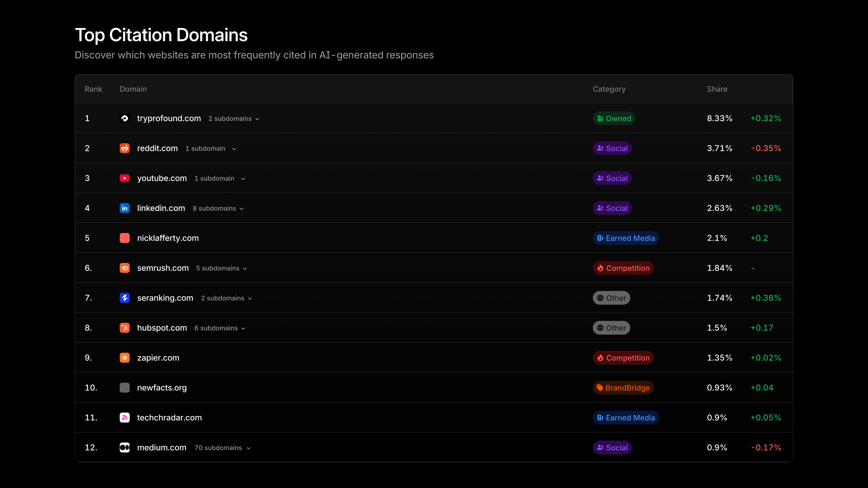Image resolution: width=868 pixels, height=488 pixels.
Task: Click the +0.32% change for tryprofound.com
Action: (x=766, y=118)
